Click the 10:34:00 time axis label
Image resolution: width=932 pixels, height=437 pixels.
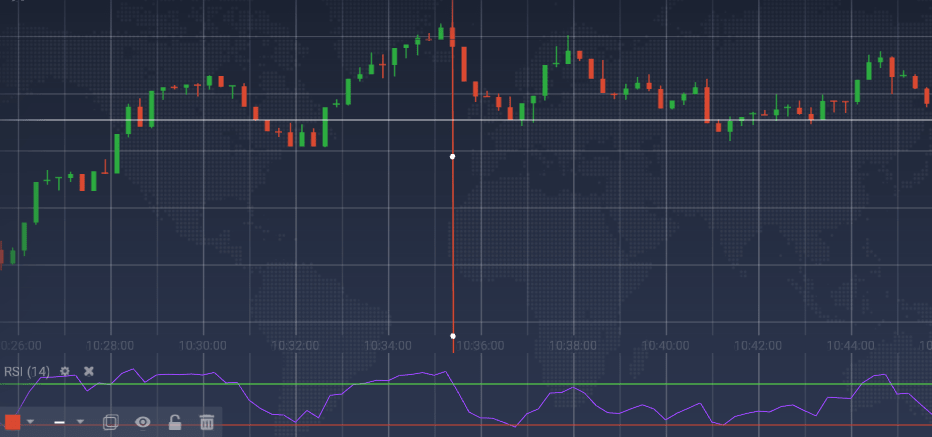[388, 345]
